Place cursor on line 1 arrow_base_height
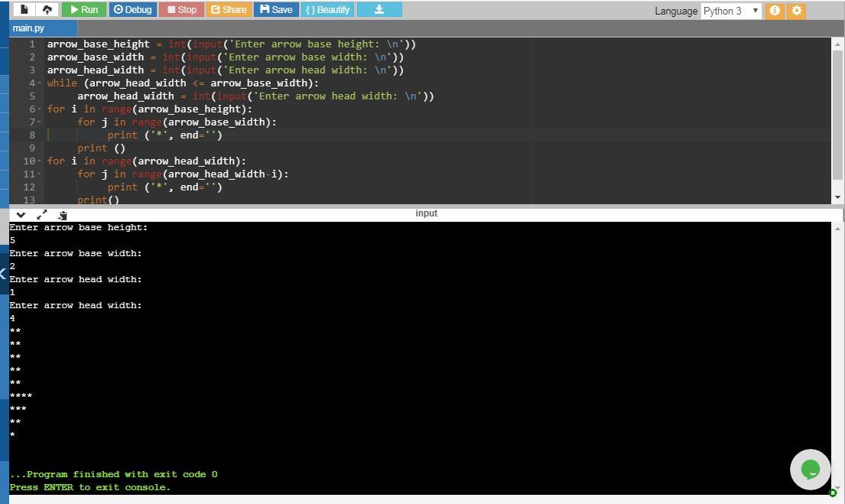 pyautogui.click(x=98, y=44)
